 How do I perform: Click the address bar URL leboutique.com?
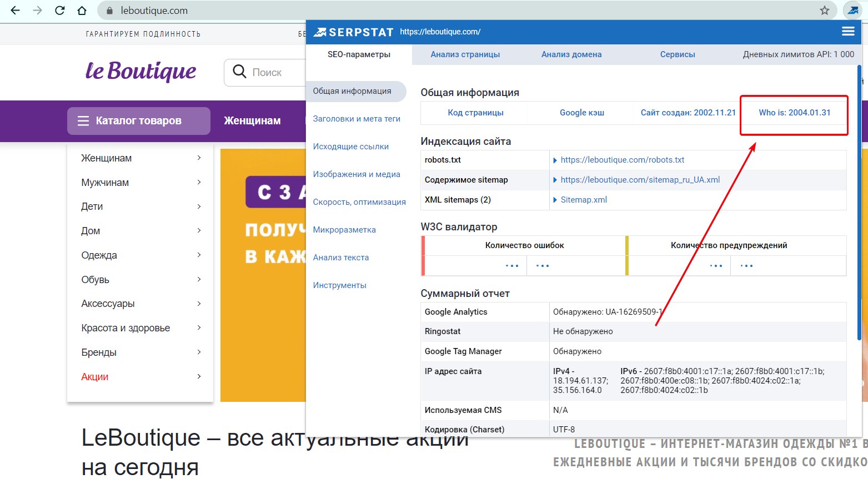(154, 11)
